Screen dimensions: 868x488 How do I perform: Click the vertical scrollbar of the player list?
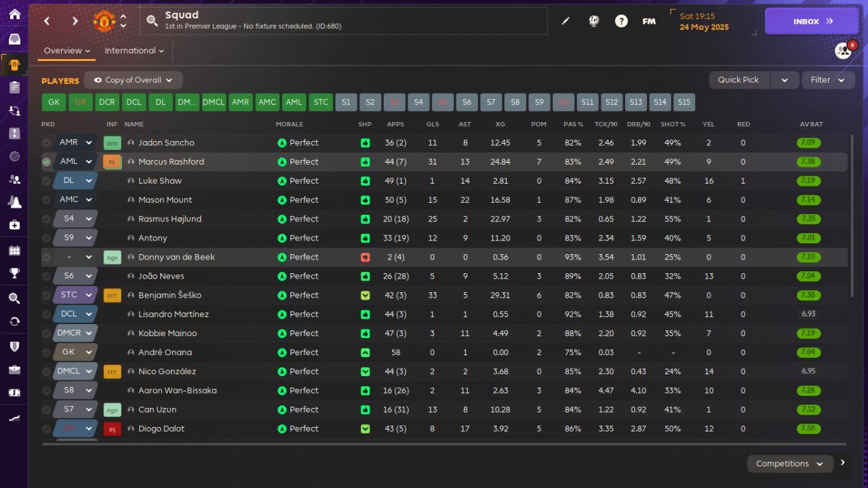(x=852, y=216)
